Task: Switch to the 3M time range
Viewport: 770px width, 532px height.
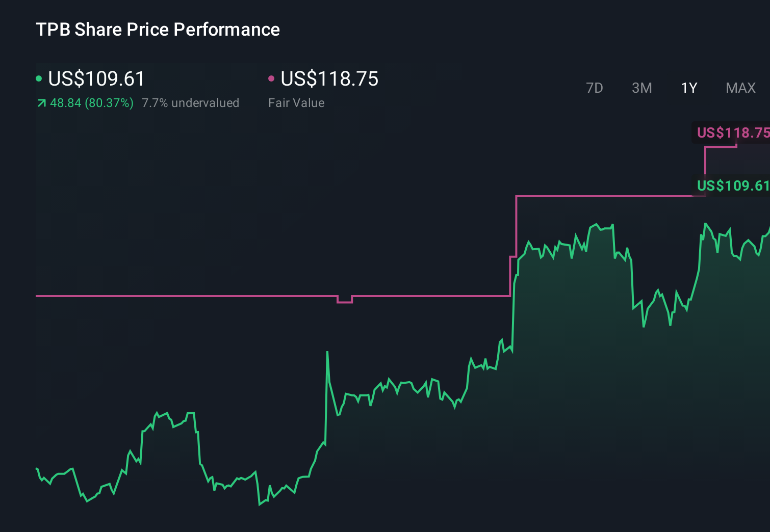Action: point(642,88)
